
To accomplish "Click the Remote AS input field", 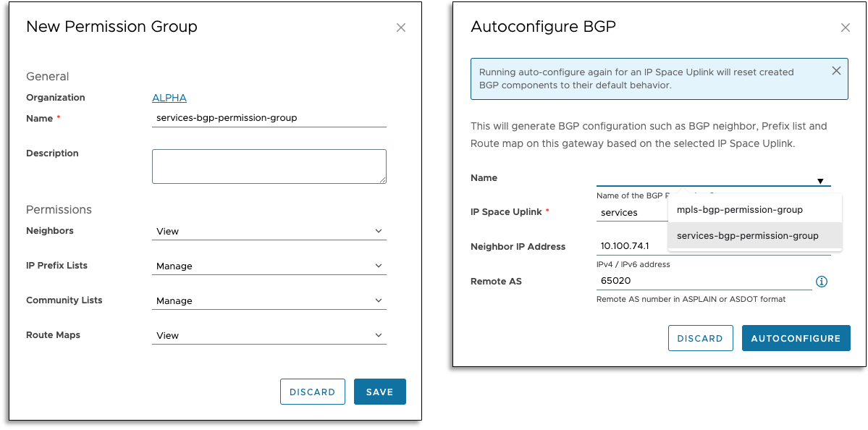I will point(704,282).
